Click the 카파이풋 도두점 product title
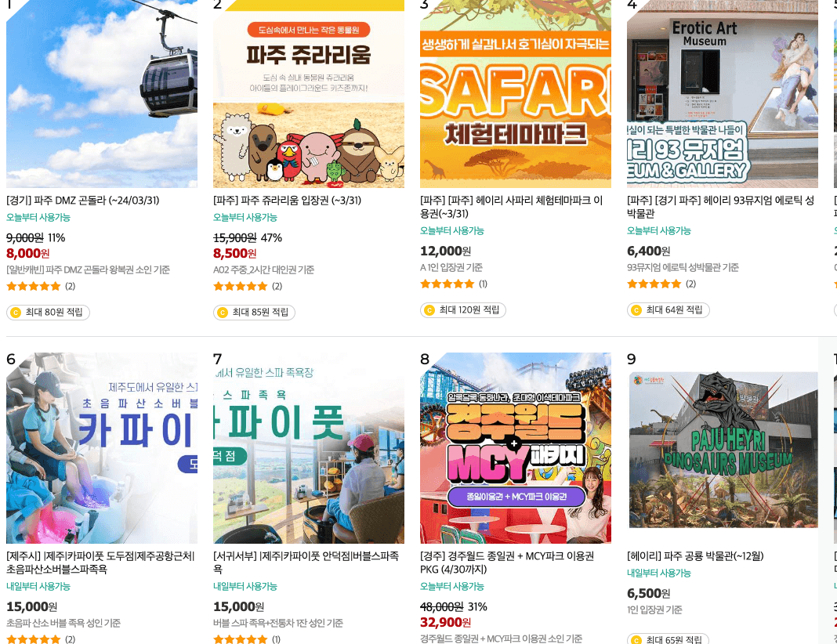This screenshot has width=837, height=644. pos(101,563)
